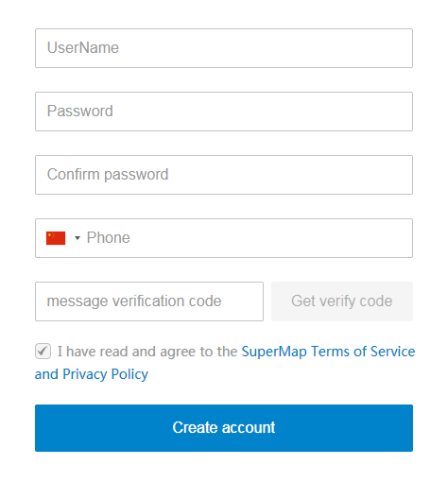
Task: Focus the message verification code box
Action: (149, 301)
